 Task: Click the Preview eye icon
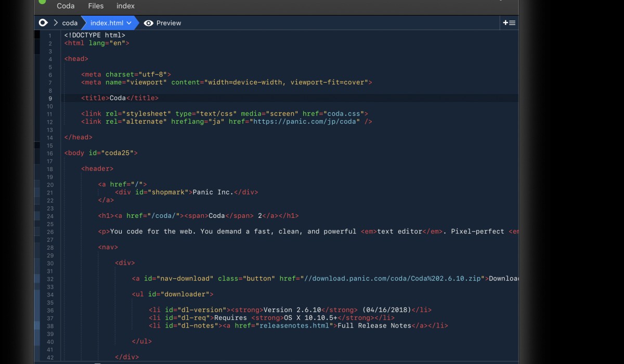[149, 23]
